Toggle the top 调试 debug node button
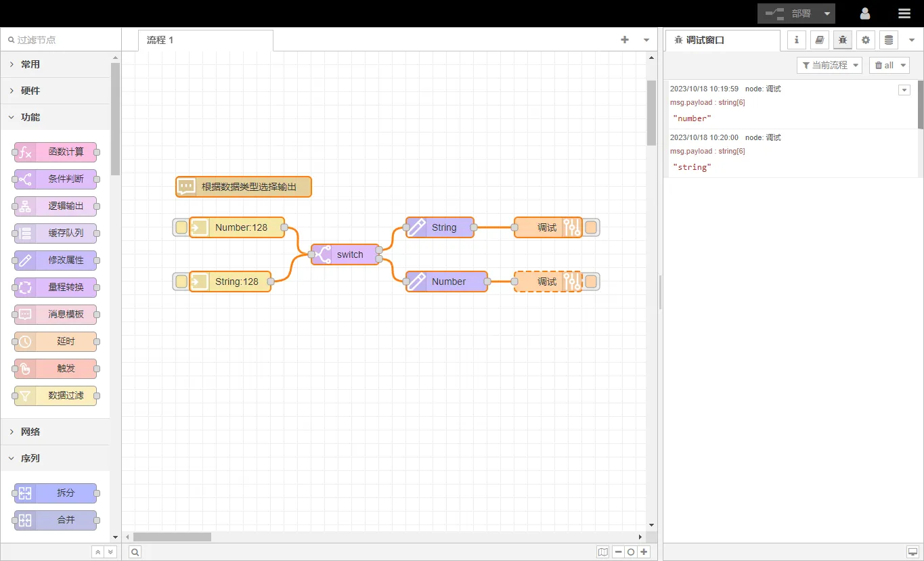 [x=591, y=227]
